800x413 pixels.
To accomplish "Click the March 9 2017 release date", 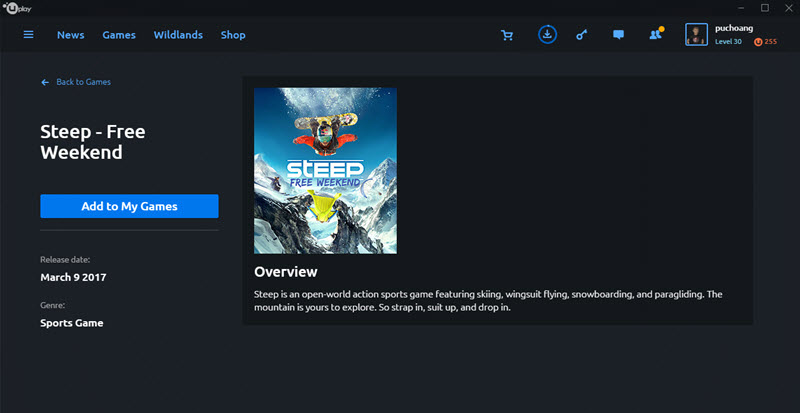I will click(73, 277).
